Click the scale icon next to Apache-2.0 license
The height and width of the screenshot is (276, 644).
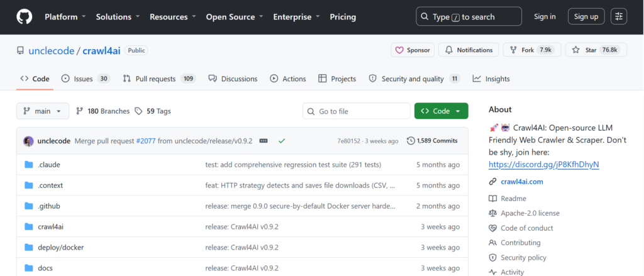pyautogui.click(x=492, y=213)
